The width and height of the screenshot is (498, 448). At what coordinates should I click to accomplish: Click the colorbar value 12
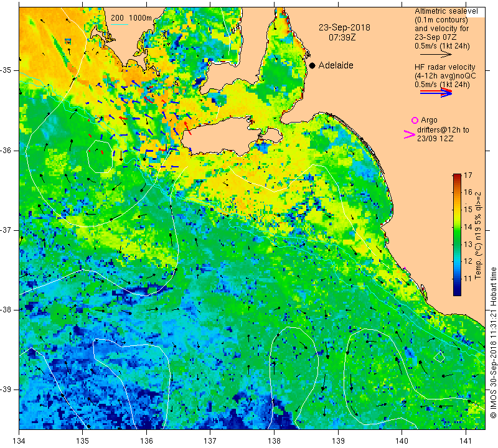[468, 261]
